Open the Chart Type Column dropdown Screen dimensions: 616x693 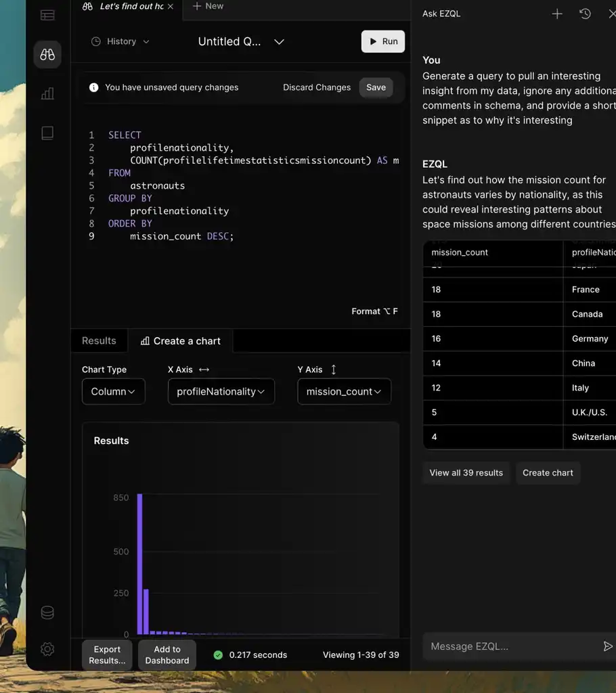pos(113,391)
